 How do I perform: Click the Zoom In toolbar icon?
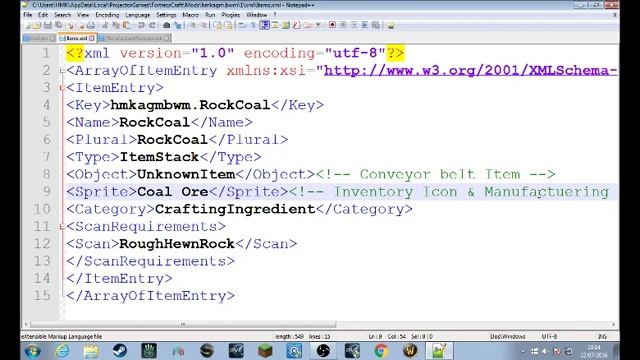point(192,25)
